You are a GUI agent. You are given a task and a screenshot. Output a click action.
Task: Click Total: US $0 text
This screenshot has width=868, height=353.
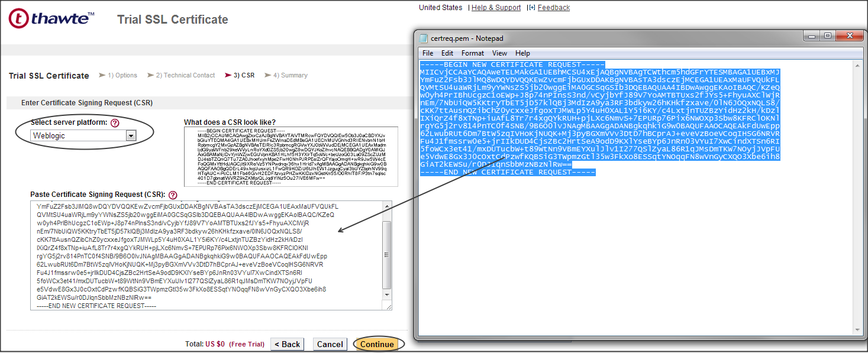[205, 344]
